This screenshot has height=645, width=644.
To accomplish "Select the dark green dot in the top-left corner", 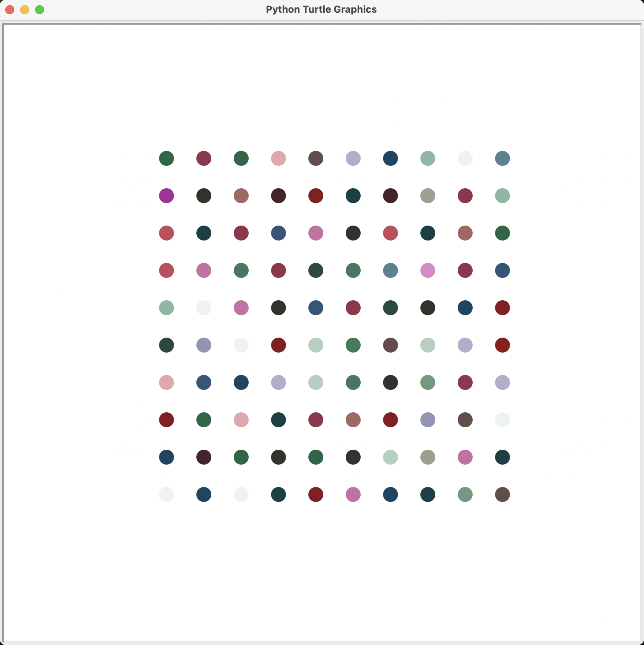I will (167, 158).
